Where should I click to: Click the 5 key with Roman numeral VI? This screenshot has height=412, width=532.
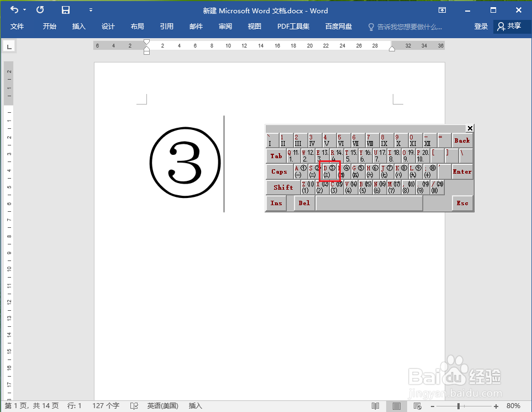tap(344, 140)
